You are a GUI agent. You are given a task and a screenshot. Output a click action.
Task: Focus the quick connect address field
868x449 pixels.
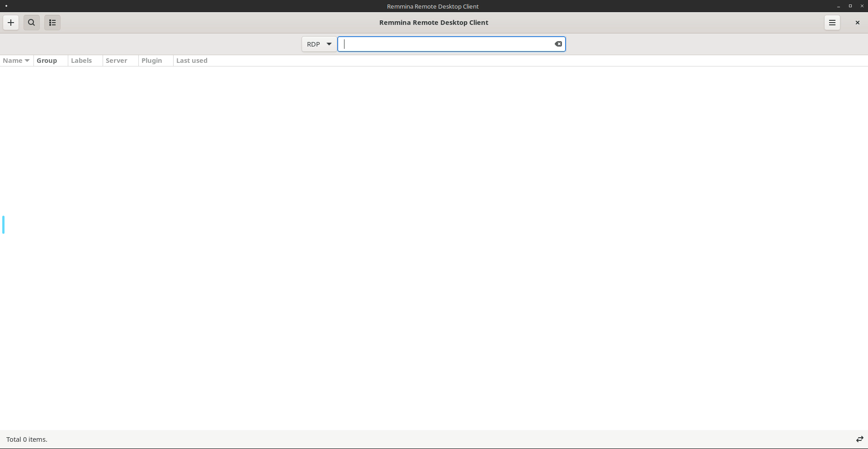coord(448,44)
